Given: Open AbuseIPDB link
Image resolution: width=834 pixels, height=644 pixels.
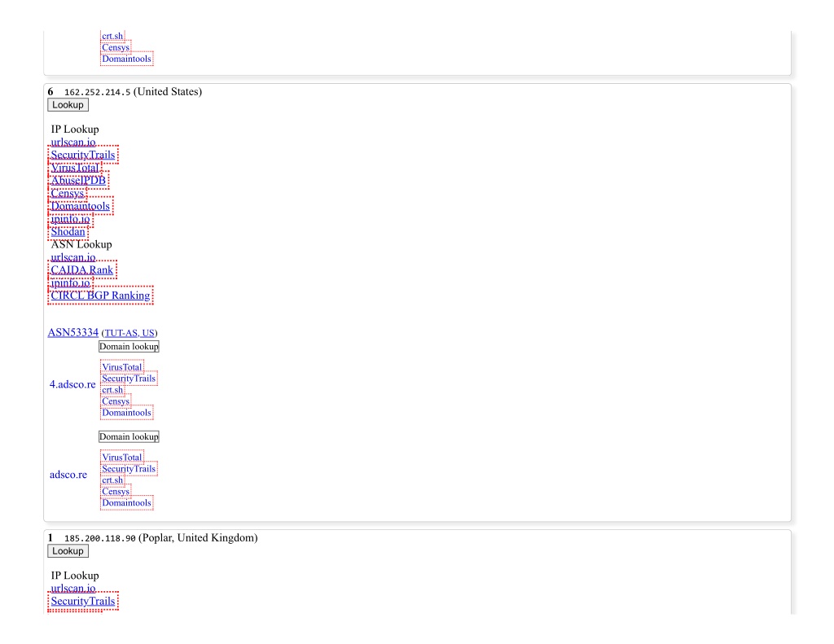Looking at the screenshot, I should click(78, 180).
